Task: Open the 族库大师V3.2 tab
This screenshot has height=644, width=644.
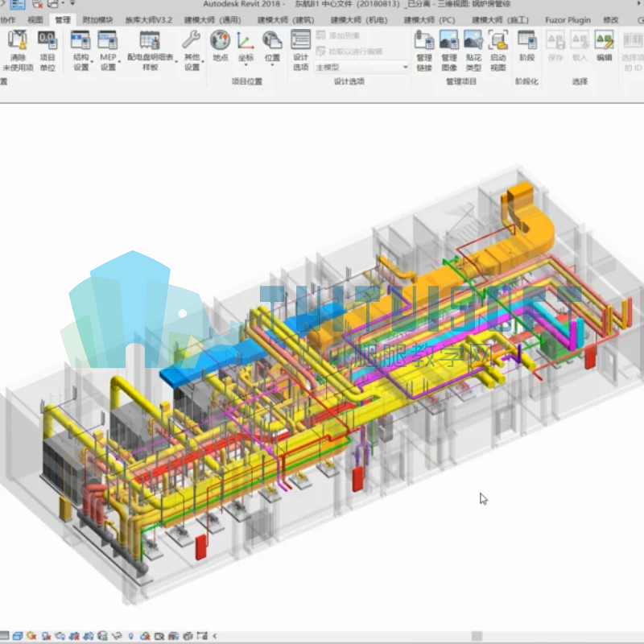Action: coord(149,20)
